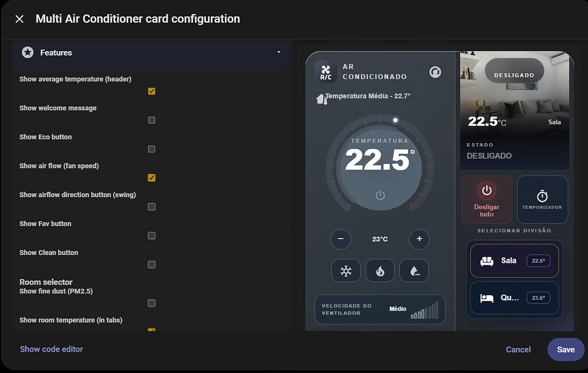Click the DESLIGADO status badge

(x=514, y=71)
